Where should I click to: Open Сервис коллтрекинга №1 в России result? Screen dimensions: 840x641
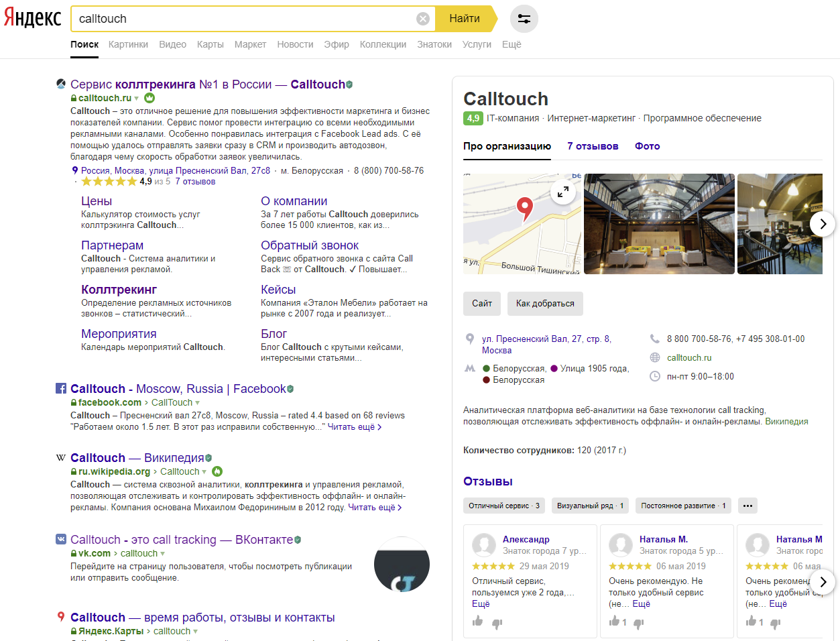pyautogui.click(x=207, y=84)
